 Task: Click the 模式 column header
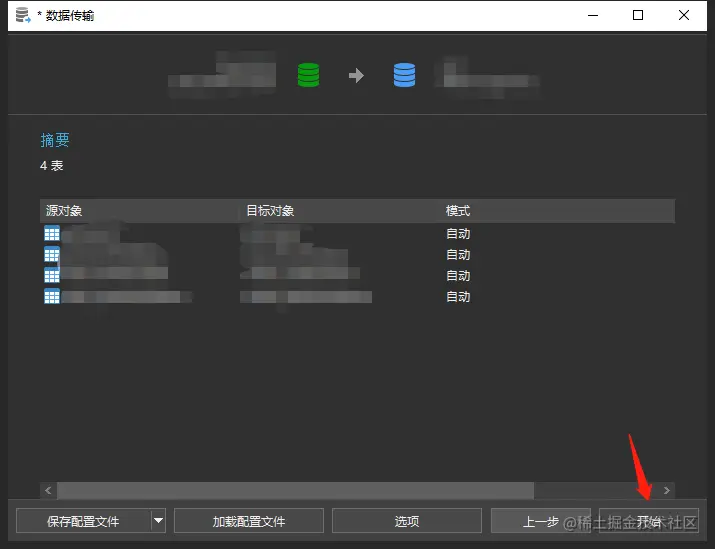pyautogui.click(x=457, y=211)
